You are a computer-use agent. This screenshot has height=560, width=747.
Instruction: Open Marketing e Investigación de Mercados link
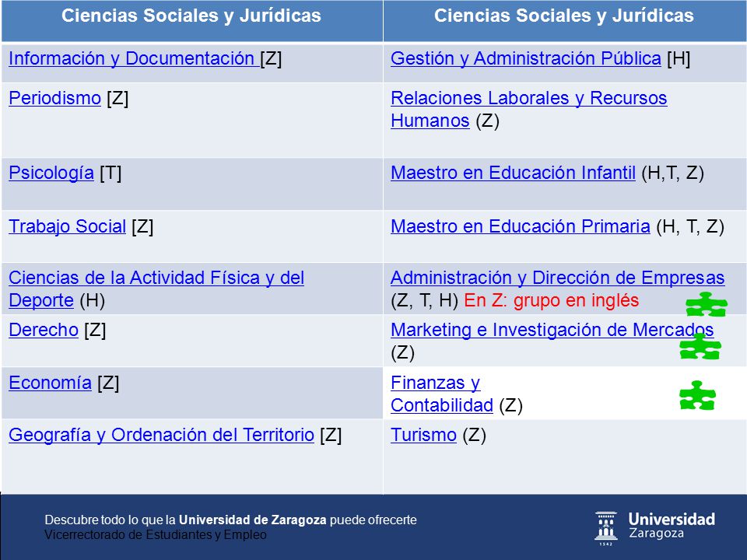pos(552,330)
